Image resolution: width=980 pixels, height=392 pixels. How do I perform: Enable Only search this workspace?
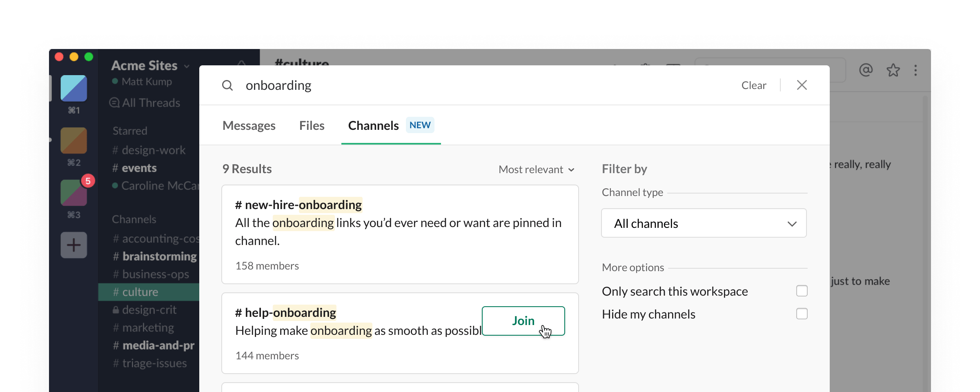(x=802, y=291)
